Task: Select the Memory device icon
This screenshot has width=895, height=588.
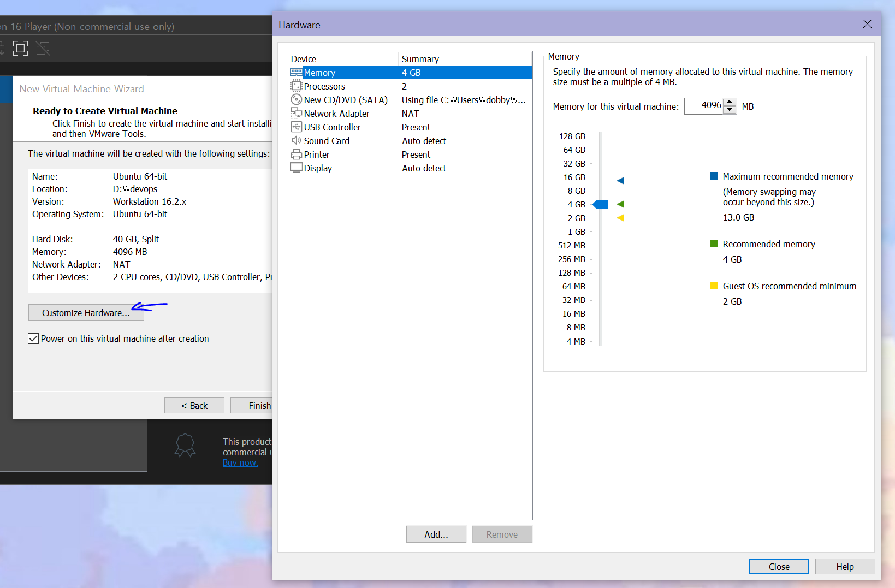Action: tap(297, 73)
